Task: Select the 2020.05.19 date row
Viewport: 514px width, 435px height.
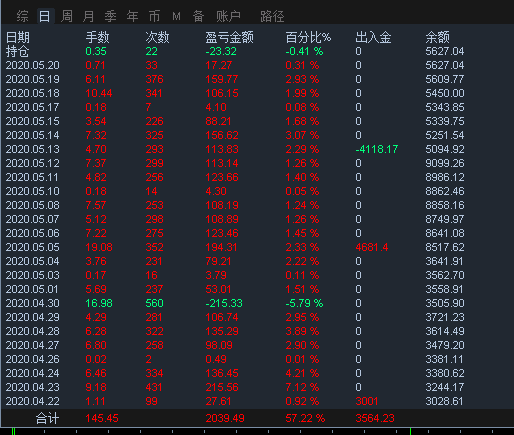Action: point(33,79)
